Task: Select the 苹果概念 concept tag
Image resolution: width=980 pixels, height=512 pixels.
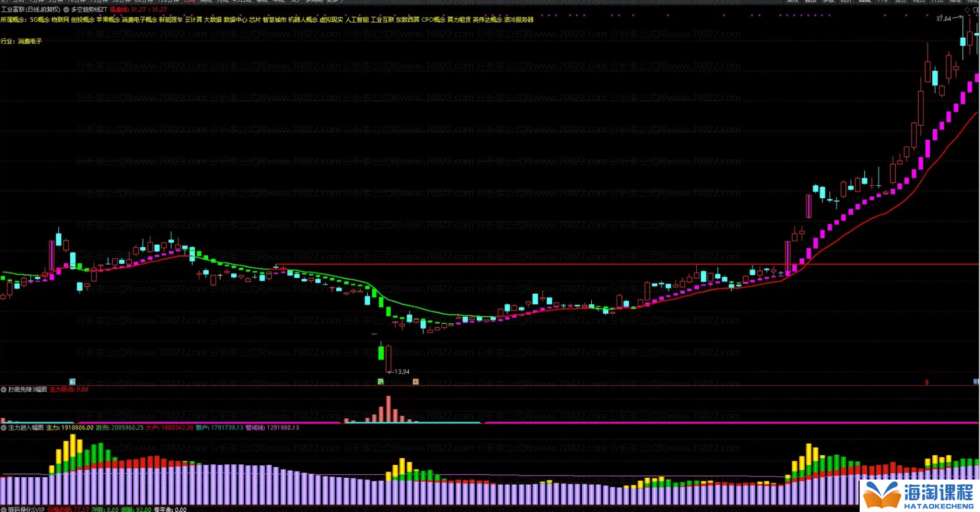Action: [x=108, y=20]
